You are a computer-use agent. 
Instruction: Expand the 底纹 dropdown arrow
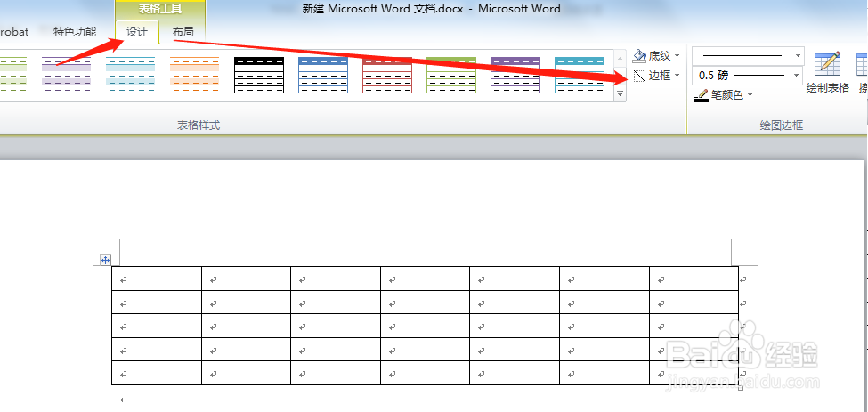[x=677, y=56]
